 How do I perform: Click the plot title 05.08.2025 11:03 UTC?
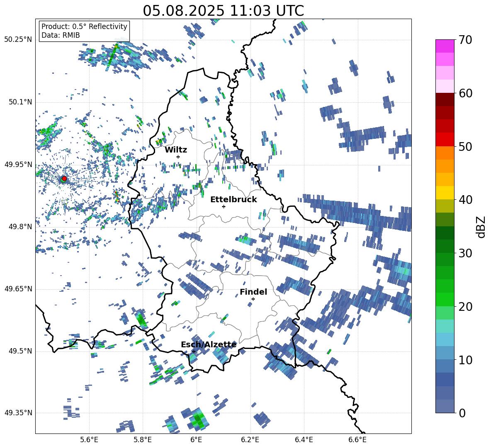coord(223,11)
